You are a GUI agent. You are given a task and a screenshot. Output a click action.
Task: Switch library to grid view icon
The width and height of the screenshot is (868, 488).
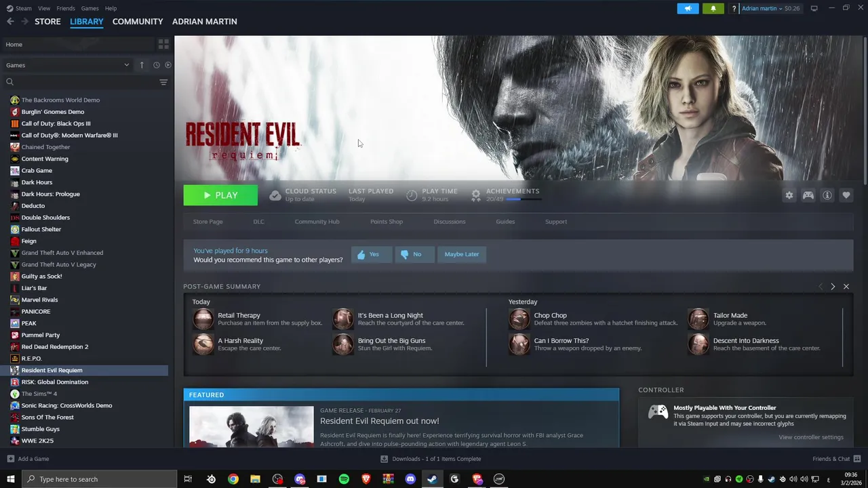tap(163, 44)
